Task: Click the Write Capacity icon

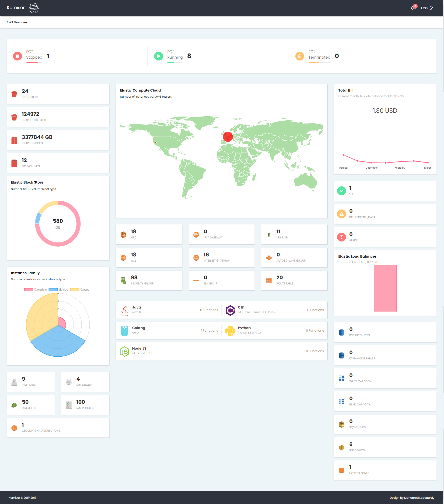Action: [x=342, y=379]
